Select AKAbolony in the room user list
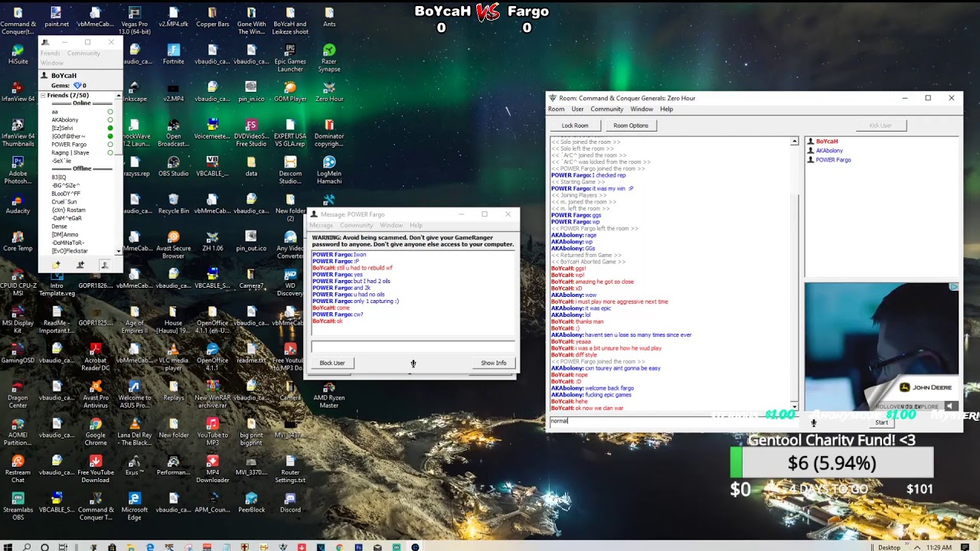The height and width of the screenshot is (551, 980). pos(829,151)
